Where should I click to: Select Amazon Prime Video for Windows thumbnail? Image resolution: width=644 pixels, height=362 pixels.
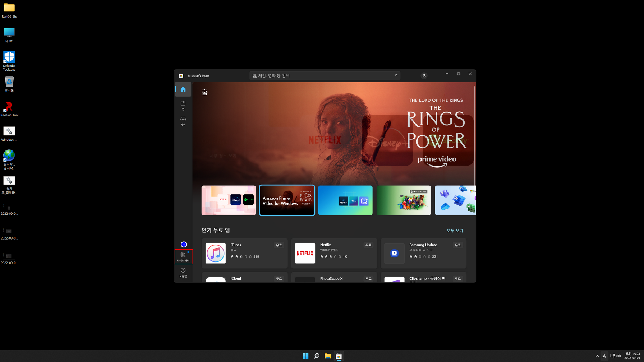[287, 200]
